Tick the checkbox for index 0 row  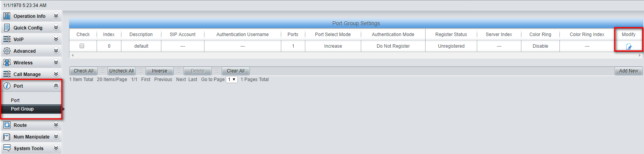(82, 46)
